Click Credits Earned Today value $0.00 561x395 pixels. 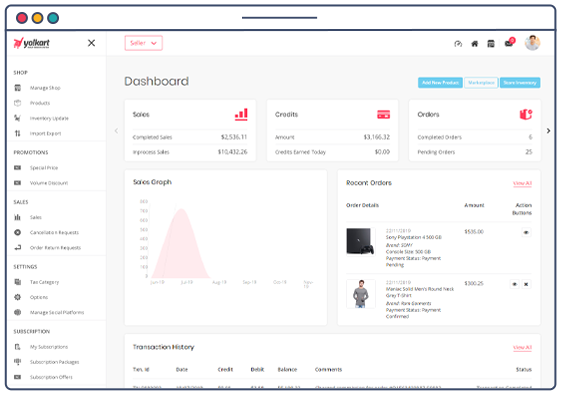[x=382, y=152]
